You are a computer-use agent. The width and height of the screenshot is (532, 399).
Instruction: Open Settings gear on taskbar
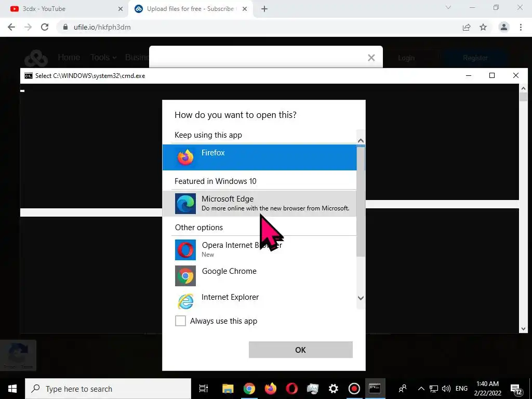[334, 389]
